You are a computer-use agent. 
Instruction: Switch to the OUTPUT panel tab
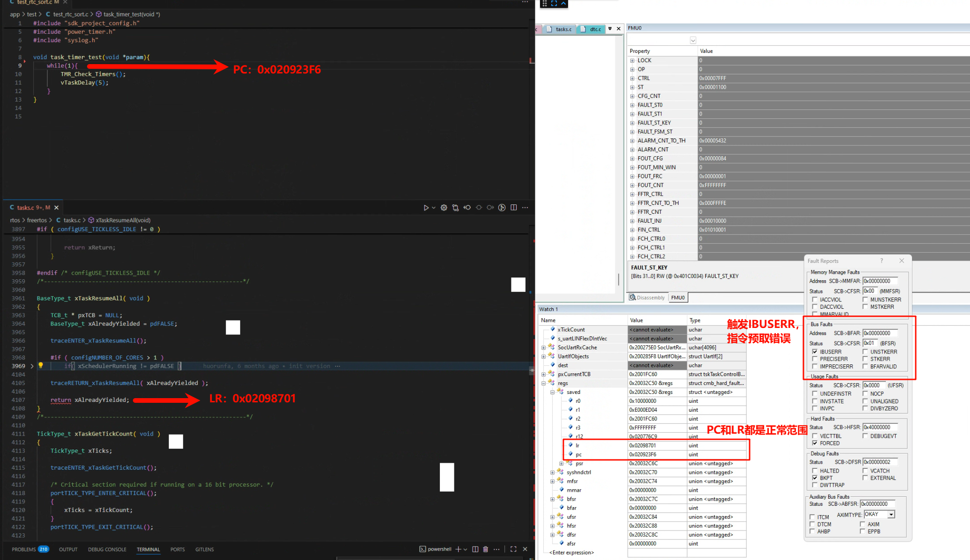click(68, 549)
